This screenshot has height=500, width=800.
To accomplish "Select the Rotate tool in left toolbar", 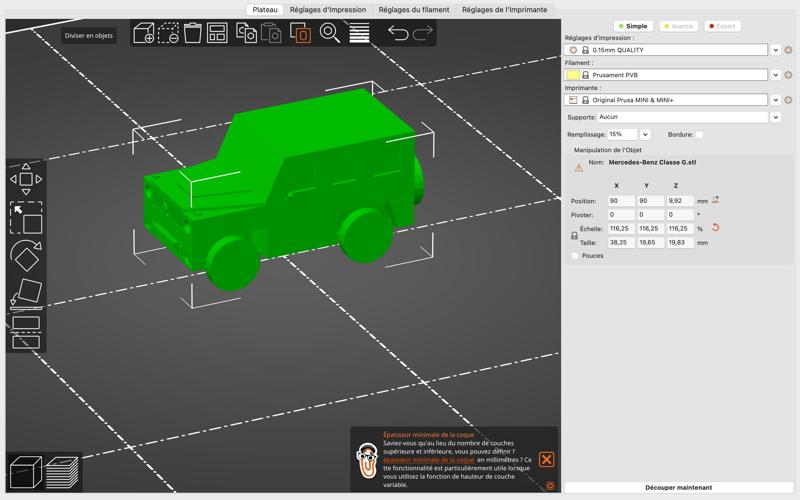I will coord(26,256).
